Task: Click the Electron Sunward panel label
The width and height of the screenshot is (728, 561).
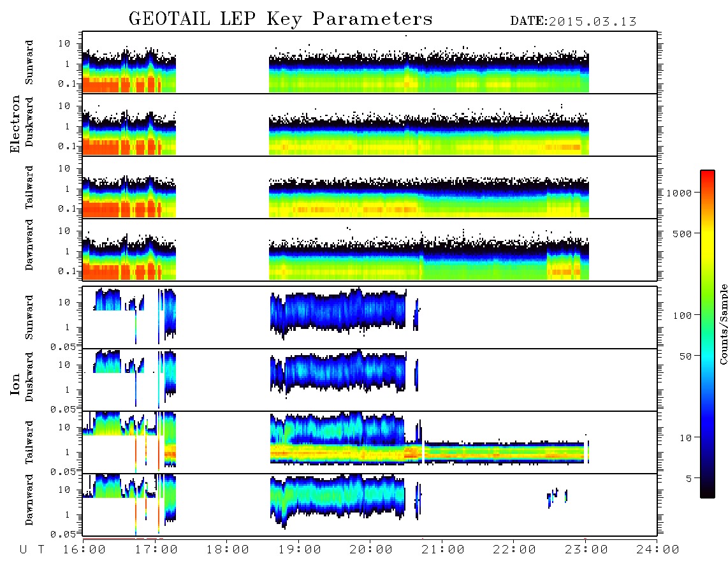Action: tap(29, 62)
